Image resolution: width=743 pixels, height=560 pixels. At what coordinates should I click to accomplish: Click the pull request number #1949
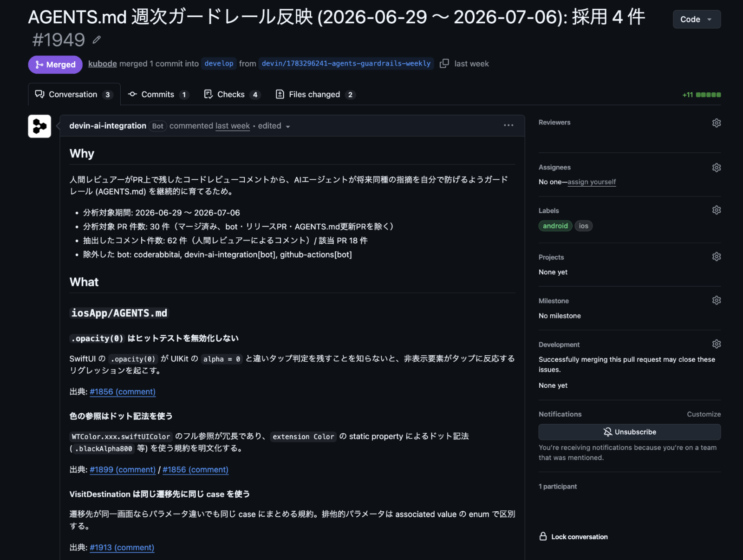[x=59, y=40]
